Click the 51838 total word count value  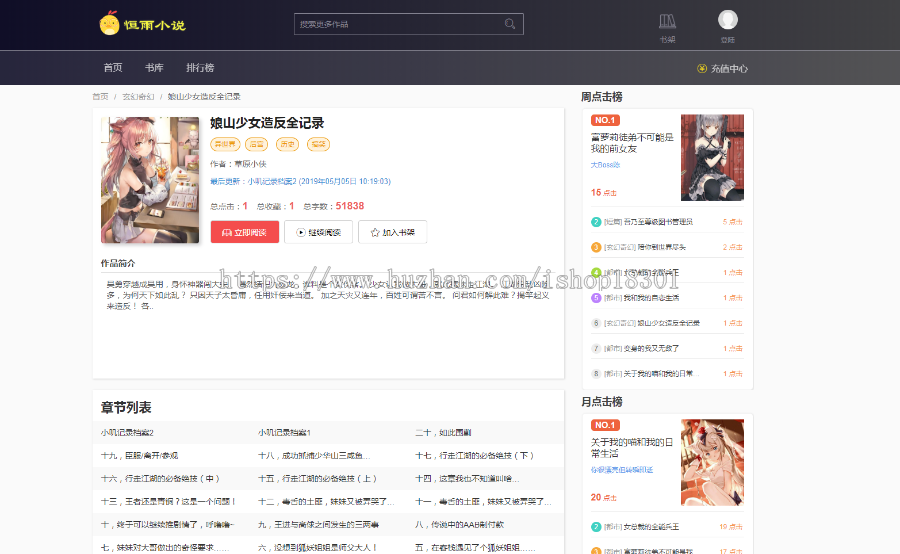click(350, 206)
